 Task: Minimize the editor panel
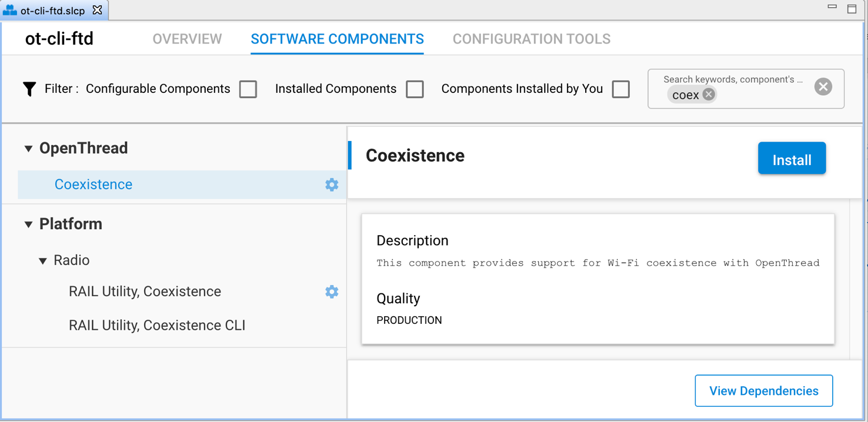pos(832,7)
